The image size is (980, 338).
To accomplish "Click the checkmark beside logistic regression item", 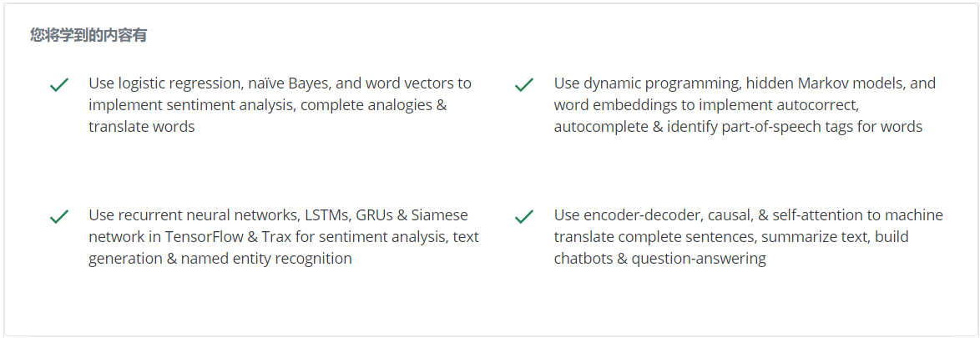I will point(58,85).
